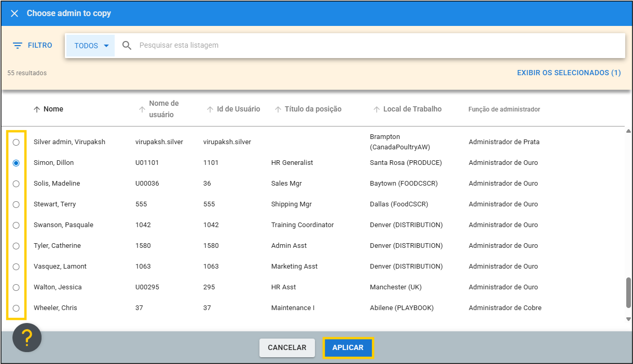Click username U01101 cell
Image resolution: width=633 pixels, height=364 pixels.
click(x=147, y=163)
